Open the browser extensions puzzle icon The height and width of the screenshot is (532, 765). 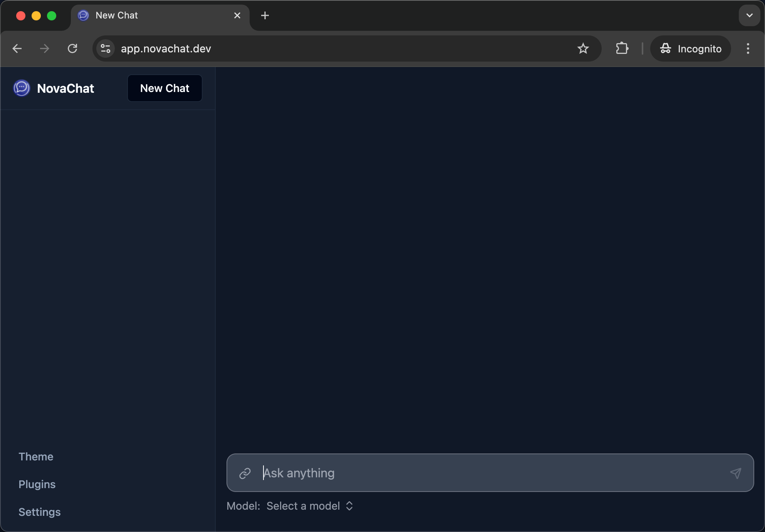point(622,49)
